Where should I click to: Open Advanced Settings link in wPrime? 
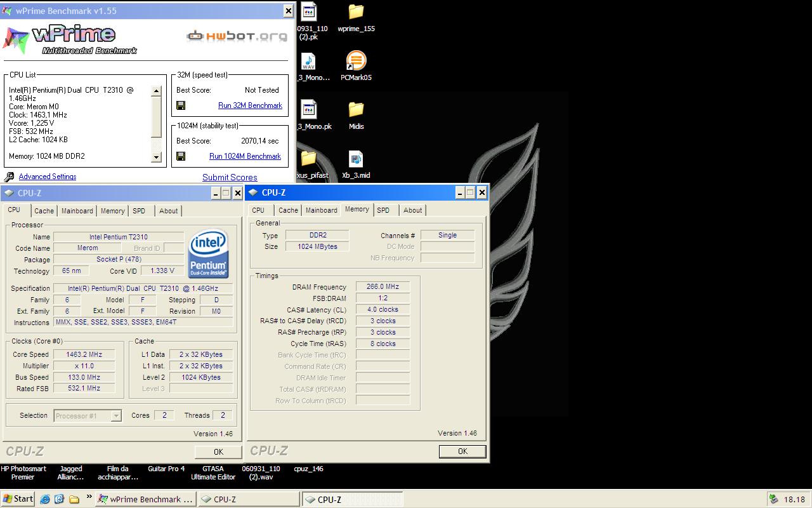pos(48,177)
